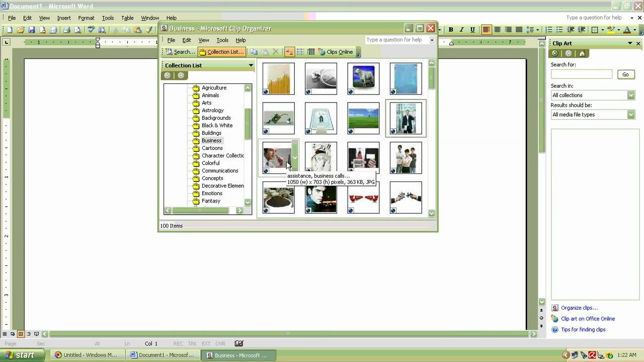The height and width of the screenshot is (362, 644).
Task: Switch Clip Organizer to Details view
Action: point(311,52)
